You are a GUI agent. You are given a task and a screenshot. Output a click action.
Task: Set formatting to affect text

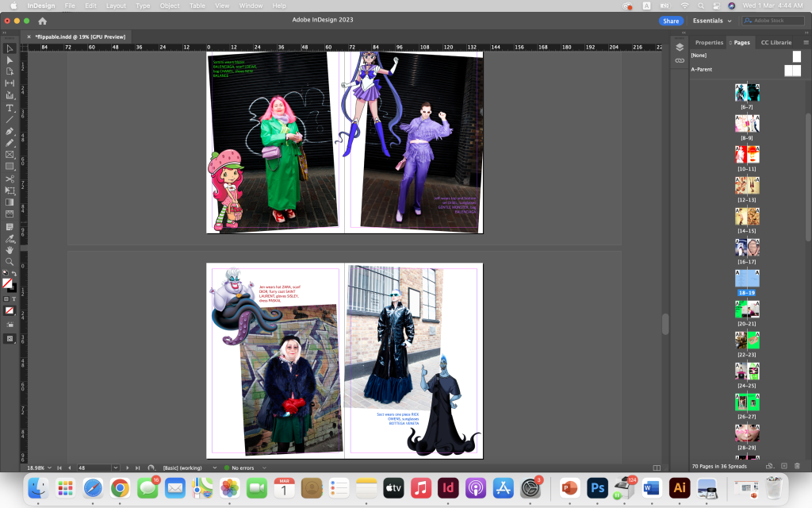13,299
